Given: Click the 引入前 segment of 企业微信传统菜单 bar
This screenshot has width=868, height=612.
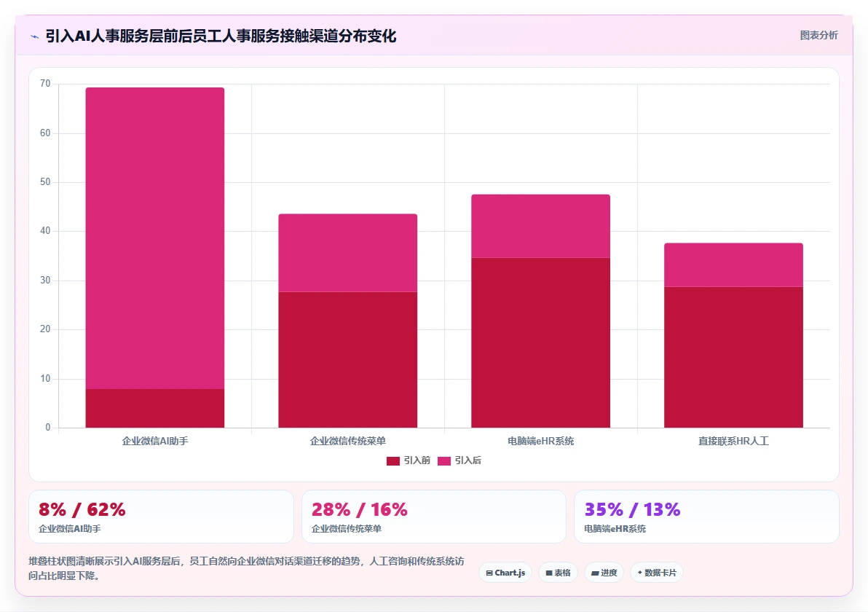Looking at the screenshot, I should (x=347, y=359).
